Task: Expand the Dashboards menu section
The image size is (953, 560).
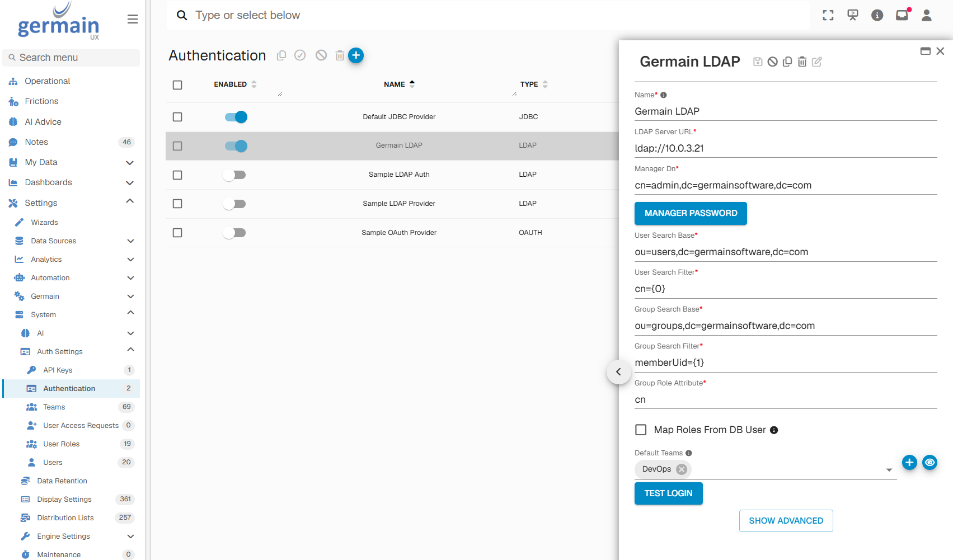Action: (x=130, y=183)
